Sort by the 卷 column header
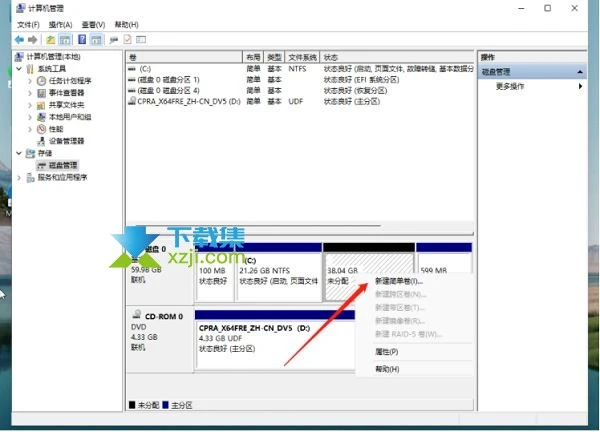The height and width of the screenshot is (432, 600). click(184, 57)
